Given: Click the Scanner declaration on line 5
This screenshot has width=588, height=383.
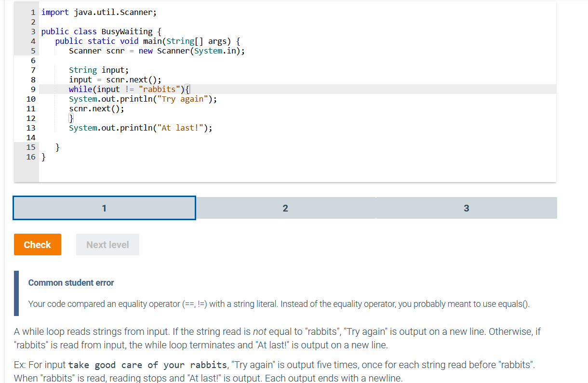Looking at the screenshot, I should [157, 51].
